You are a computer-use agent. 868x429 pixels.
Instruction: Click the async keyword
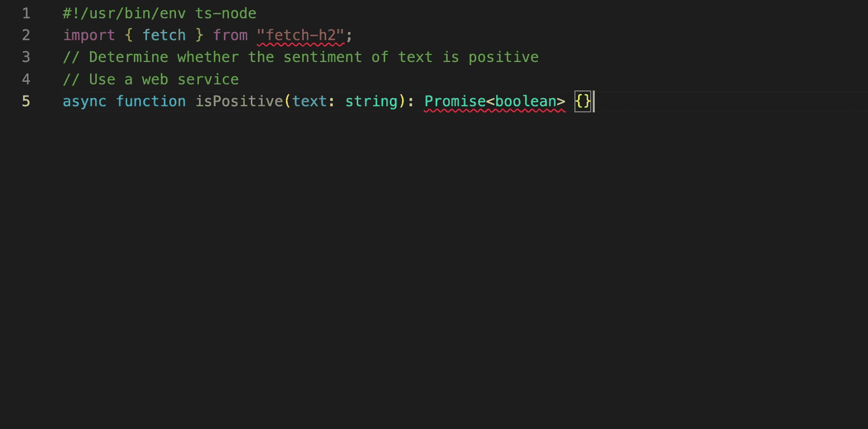point(84,101)
